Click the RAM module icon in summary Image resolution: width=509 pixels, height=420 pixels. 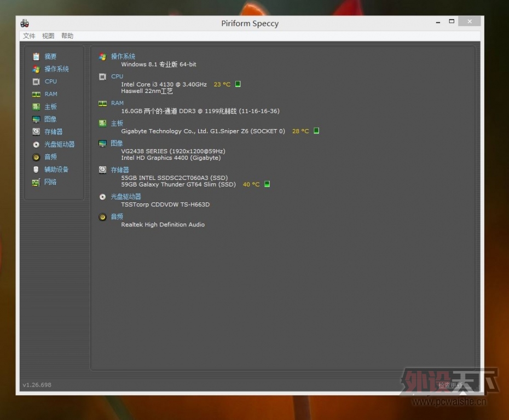pyautogui.click(x=102, y=103)
